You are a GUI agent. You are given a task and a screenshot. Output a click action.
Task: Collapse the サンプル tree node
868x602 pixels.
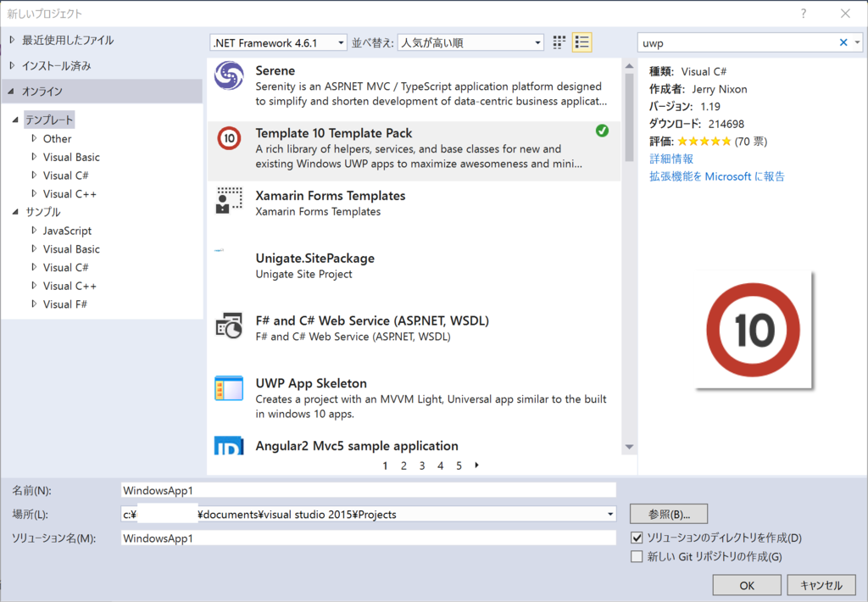click(15, 212)
